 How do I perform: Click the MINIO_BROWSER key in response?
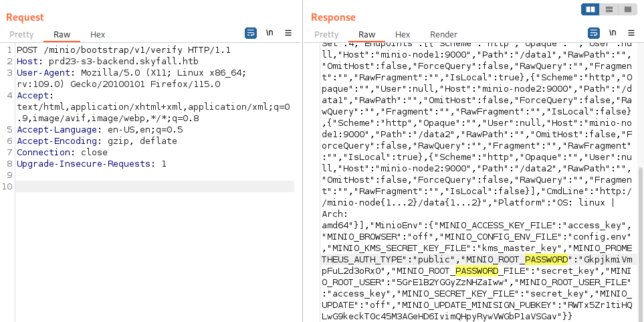click(361, 237)
